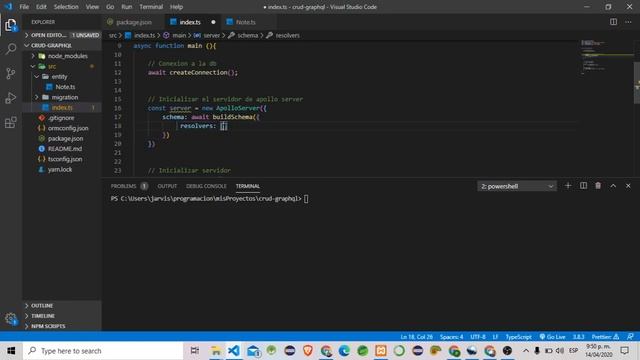Click the volume icon in the system tray
This screenshot has width=640, height=360.
point(560,351)
